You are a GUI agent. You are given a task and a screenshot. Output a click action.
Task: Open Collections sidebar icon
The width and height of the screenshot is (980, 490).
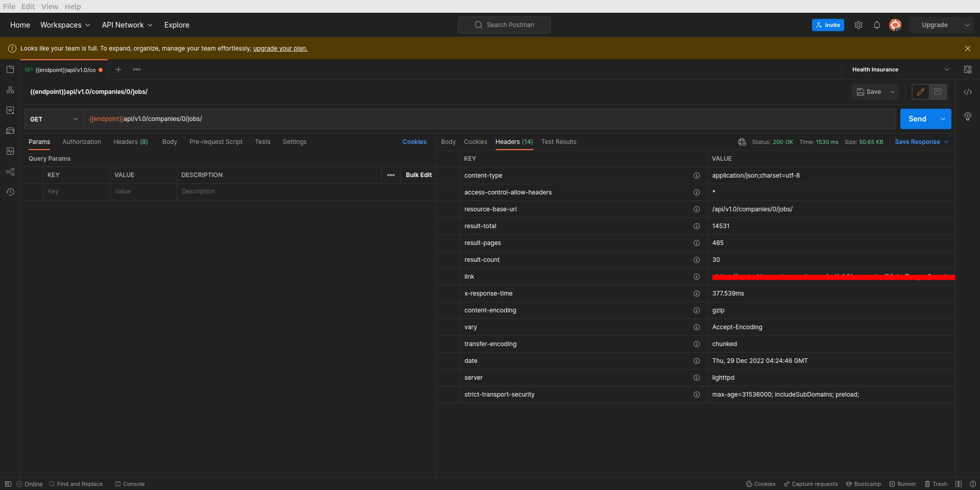10,69
